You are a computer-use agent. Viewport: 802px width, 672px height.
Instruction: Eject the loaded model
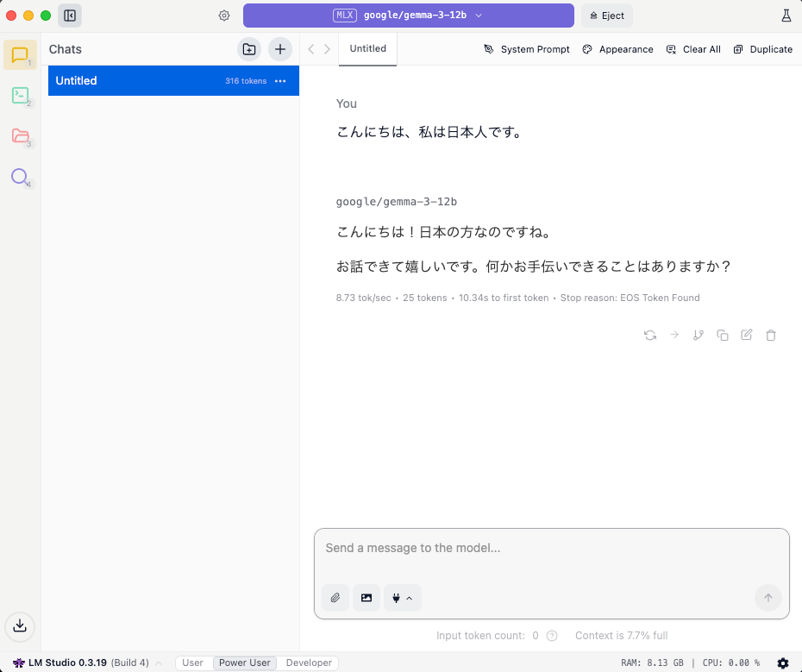tap(606, 16)
